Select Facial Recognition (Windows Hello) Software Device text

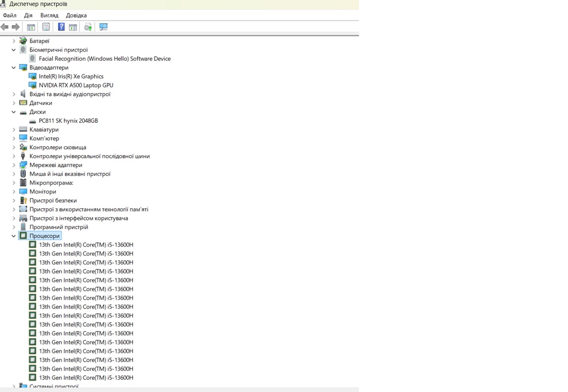[x=105, y=59]
